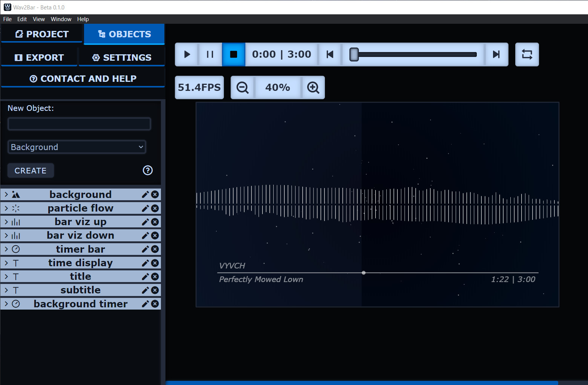Open the View menu
588x385 pixels.
click(x=39, y=19)
